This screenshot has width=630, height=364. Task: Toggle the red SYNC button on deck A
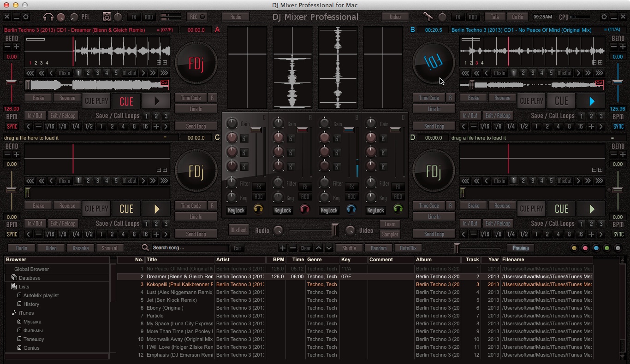[12, 126]
